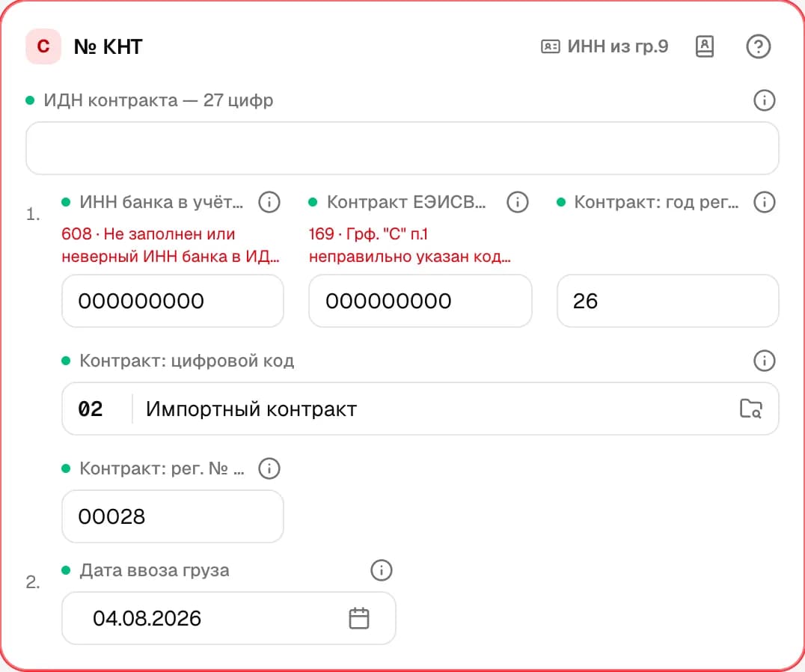Click error 169 message text

click(410, 245)
